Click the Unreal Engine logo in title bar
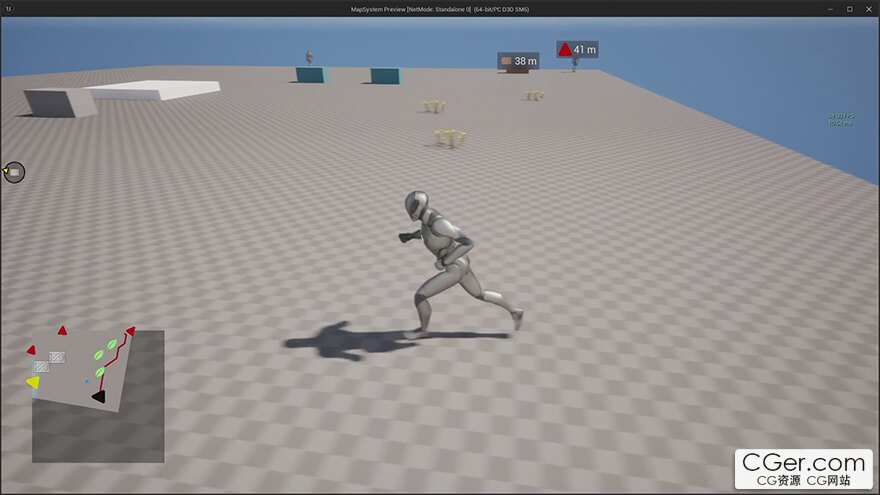Screen dimensions: 880x495 tap(8, 8)
